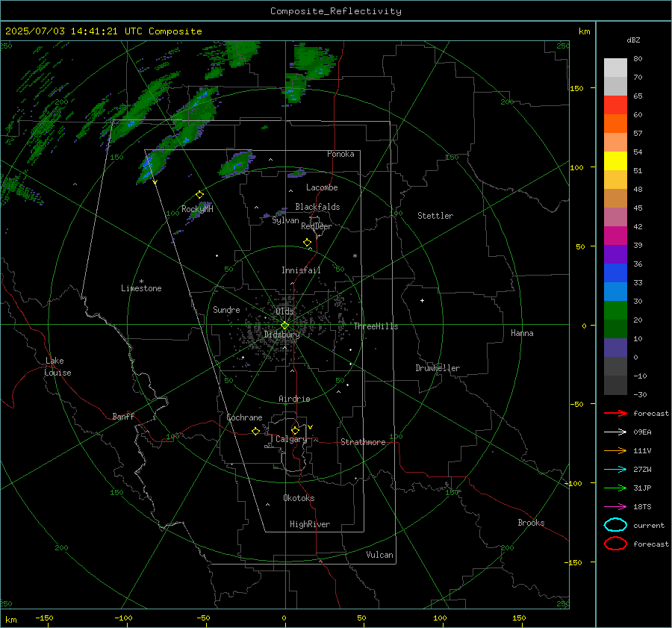Click the dBZ legend heading
Viewport: 672px width, 628px height.
coord(633,40)
